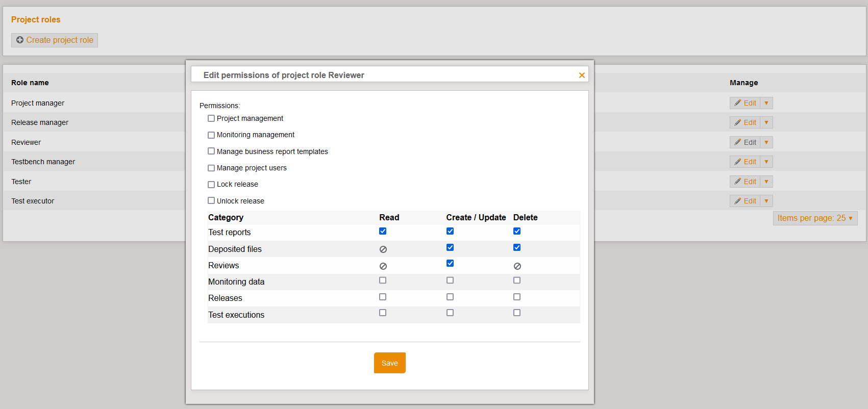Uncheck Read permission for Test reports
This screenshot has height=409, width=868.
click(383, 231)
